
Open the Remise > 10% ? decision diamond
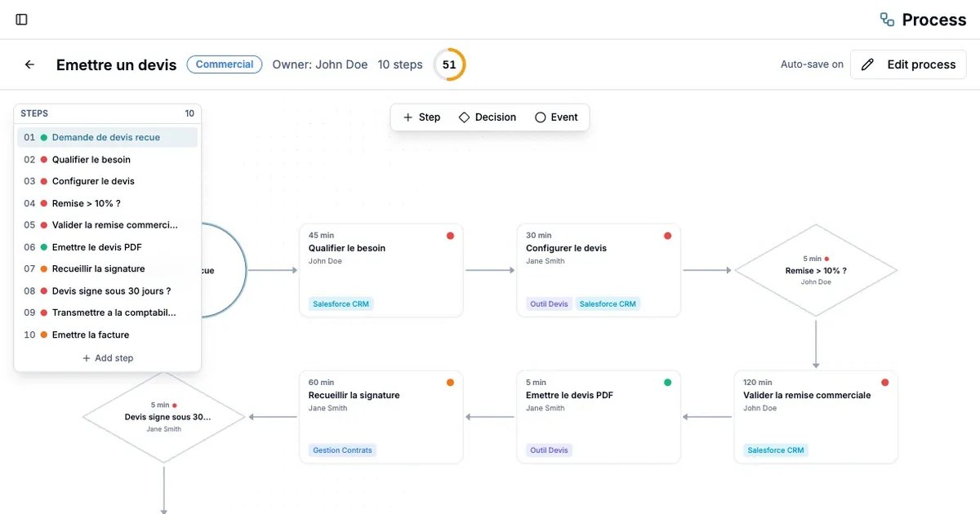816,270
